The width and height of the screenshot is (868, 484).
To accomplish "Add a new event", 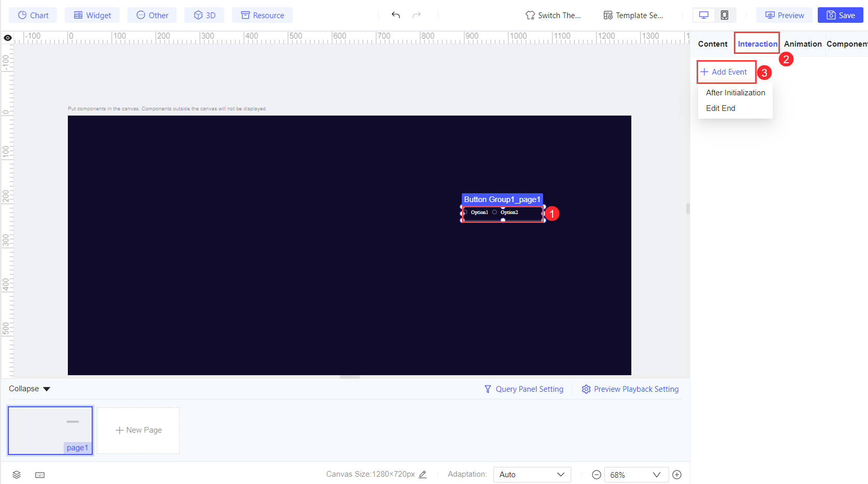I will tap(724, 72).
